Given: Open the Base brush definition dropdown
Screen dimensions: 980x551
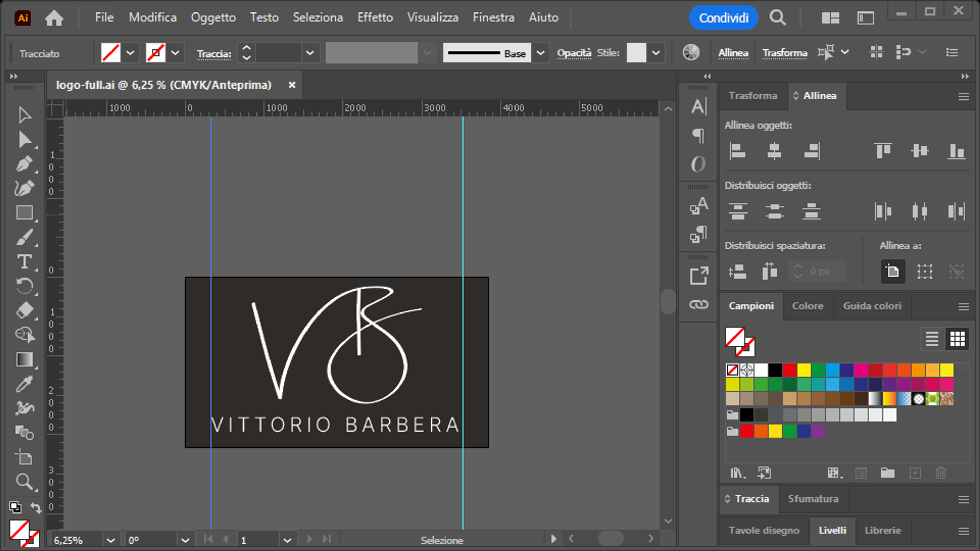Looking at the screenshot, I should pyautogui.click(x=541, y=53).
